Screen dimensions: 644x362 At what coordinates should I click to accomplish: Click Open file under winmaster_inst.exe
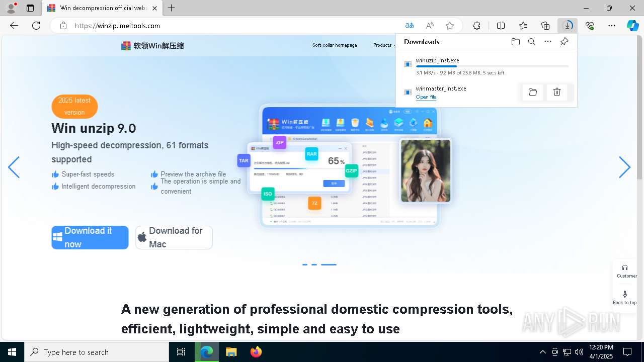tap(426, 97)
